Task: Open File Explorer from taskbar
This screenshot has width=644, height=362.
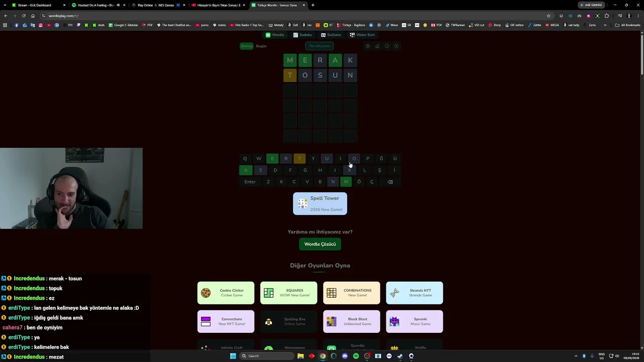Action: click(300, 356)
